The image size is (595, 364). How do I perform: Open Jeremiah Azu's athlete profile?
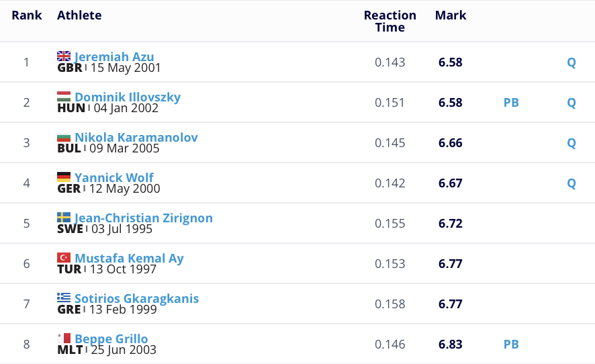point(114,57)
